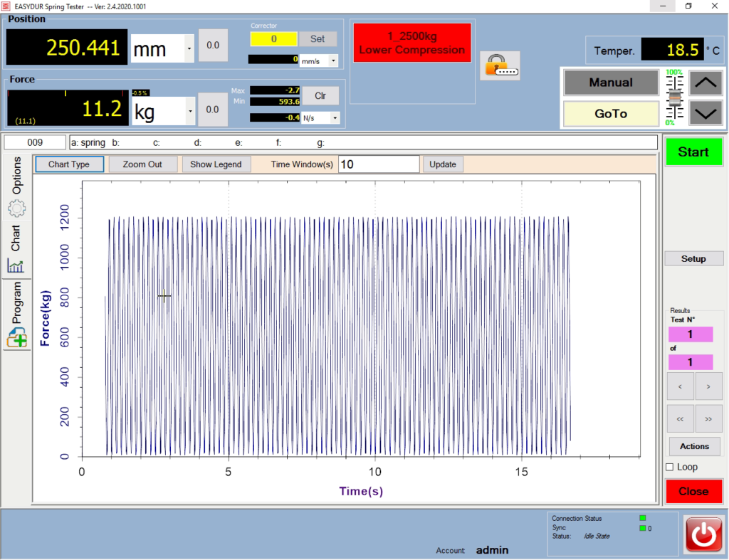Click the up arrow jog button
The image size is (729, 560).
tap(706, 83)
